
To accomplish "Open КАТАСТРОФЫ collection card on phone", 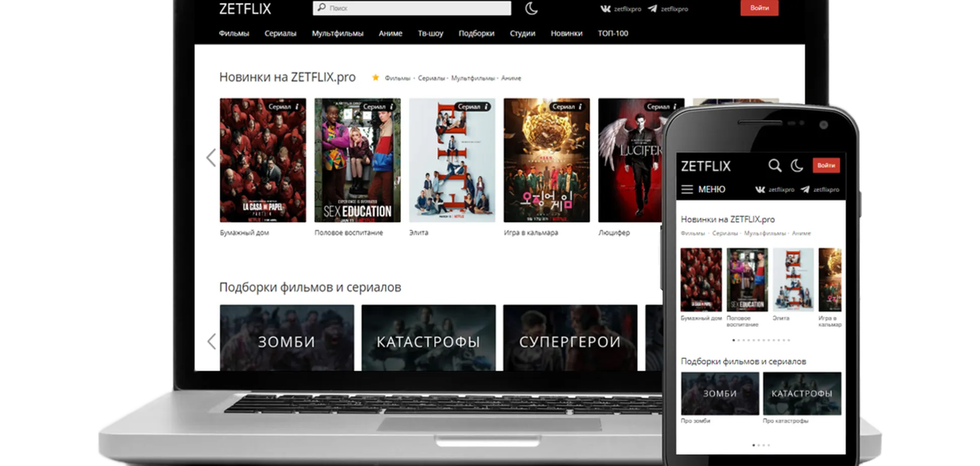I will [x=802, y=393].
